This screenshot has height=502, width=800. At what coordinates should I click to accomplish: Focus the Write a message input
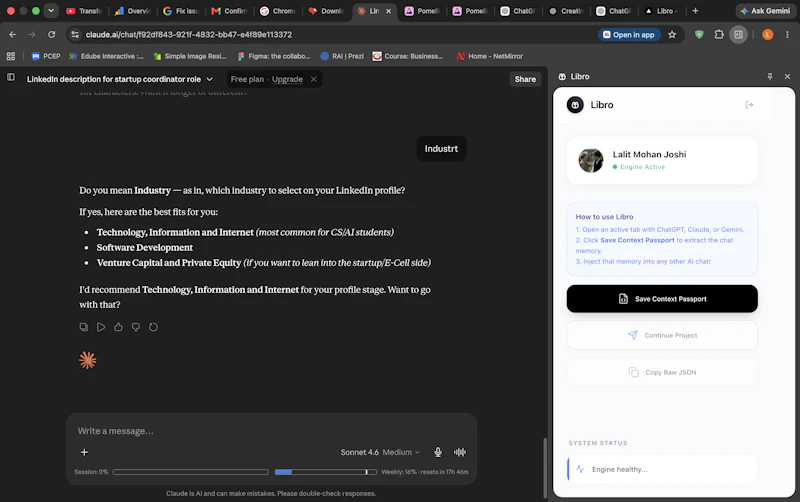(x=271, y=431)
